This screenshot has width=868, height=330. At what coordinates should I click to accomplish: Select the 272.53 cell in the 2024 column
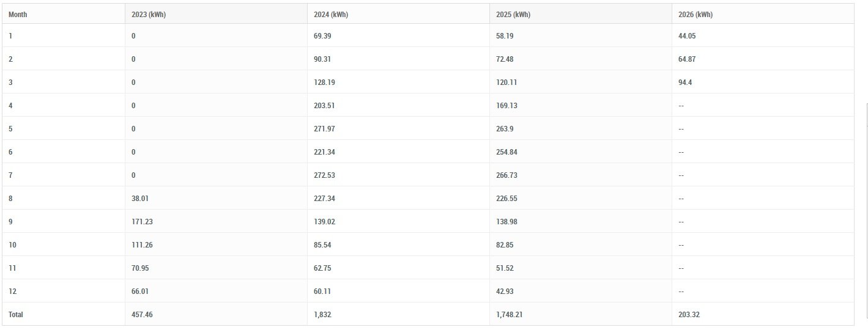click(x=325, y=175)
